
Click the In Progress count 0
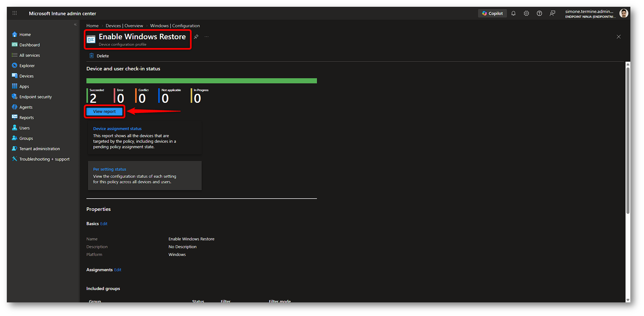197,98
